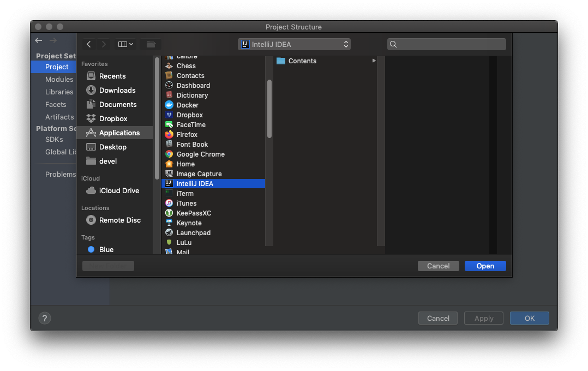Click the Dashboard app icon
Image resolution: width=588 pixels, height=371 pixels.
click(169, 85)
